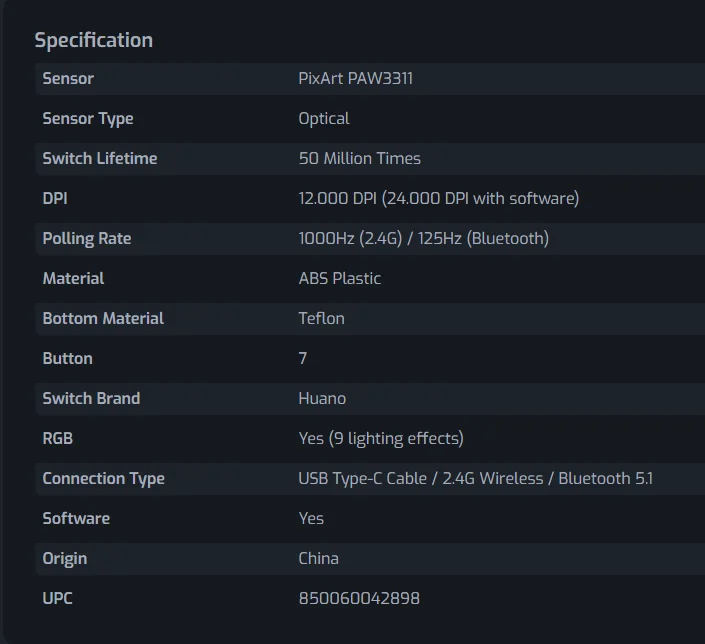Click the RGB 9 lighting effects value
705x644 pixels.
pos(380,438)
